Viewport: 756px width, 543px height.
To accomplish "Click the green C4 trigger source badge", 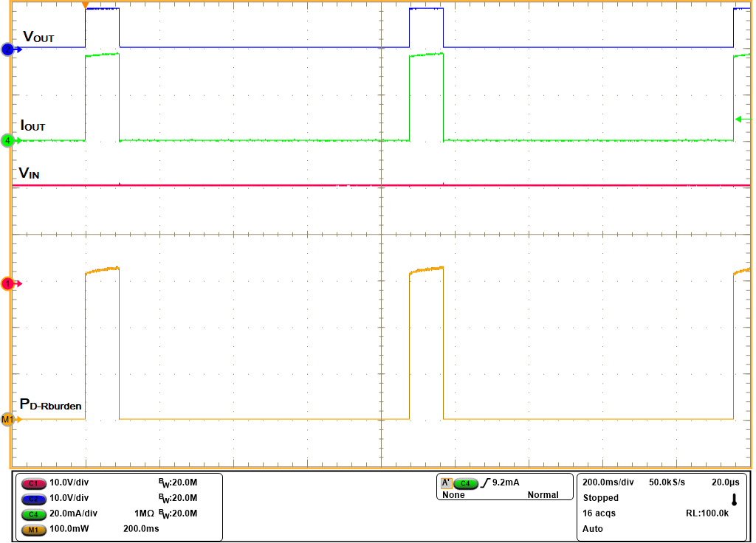I will click(x=465, y=483).
